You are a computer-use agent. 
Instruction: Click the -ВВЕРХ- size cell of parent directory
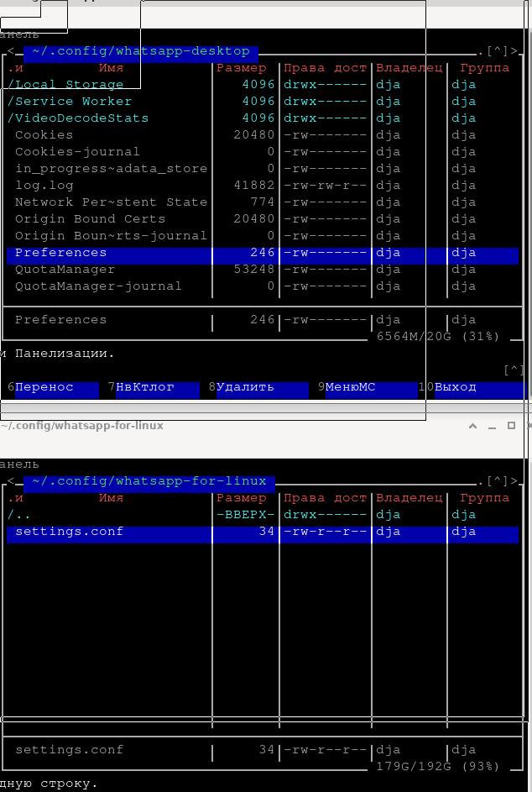click(245, 515)
